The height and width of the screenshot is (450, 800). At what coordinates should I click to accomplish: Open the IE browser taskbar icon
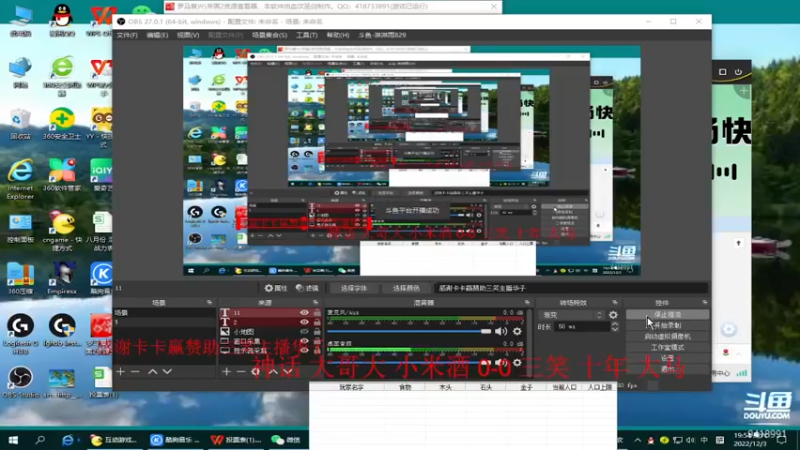pos(67,440)
